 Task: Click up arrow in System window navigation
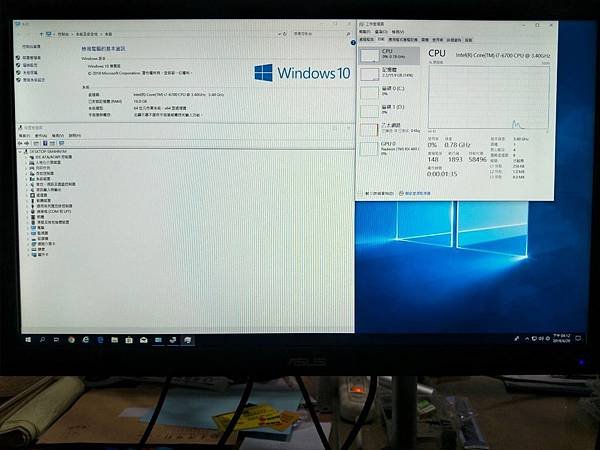(41, 34)
